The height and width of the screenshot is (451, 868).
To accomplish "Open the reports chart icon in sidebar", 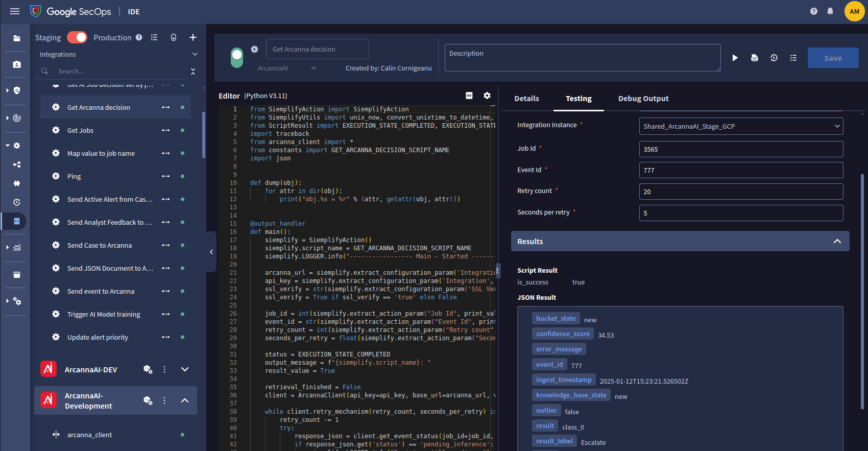I will 17,247.
